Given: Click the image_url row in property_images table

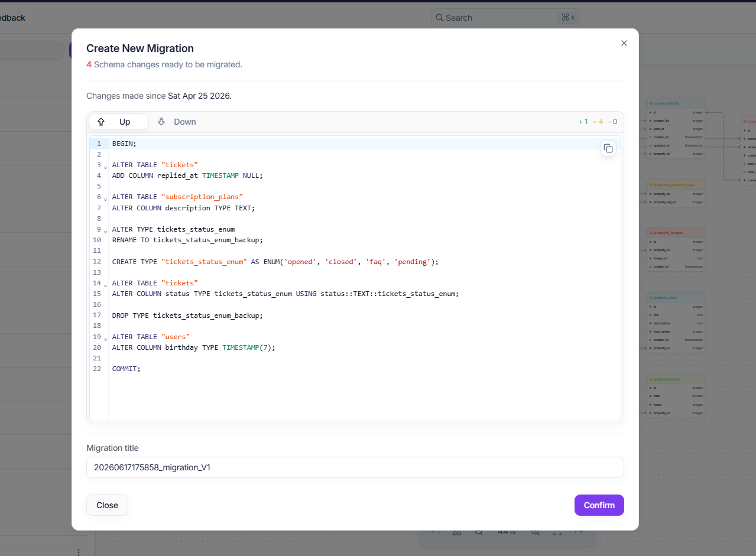Looking at the screenshot, I should [676, 258].
